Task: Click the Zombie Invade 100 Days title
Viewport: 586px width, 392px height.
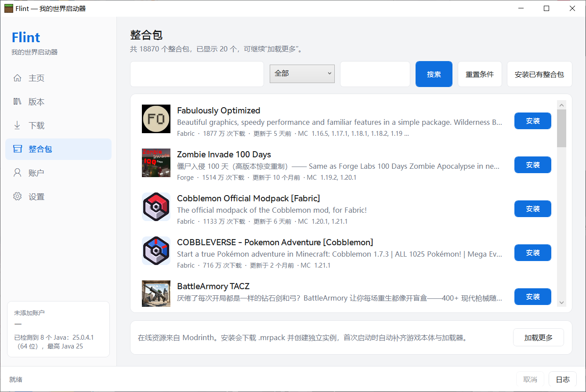Action: (x=224, y=154)
